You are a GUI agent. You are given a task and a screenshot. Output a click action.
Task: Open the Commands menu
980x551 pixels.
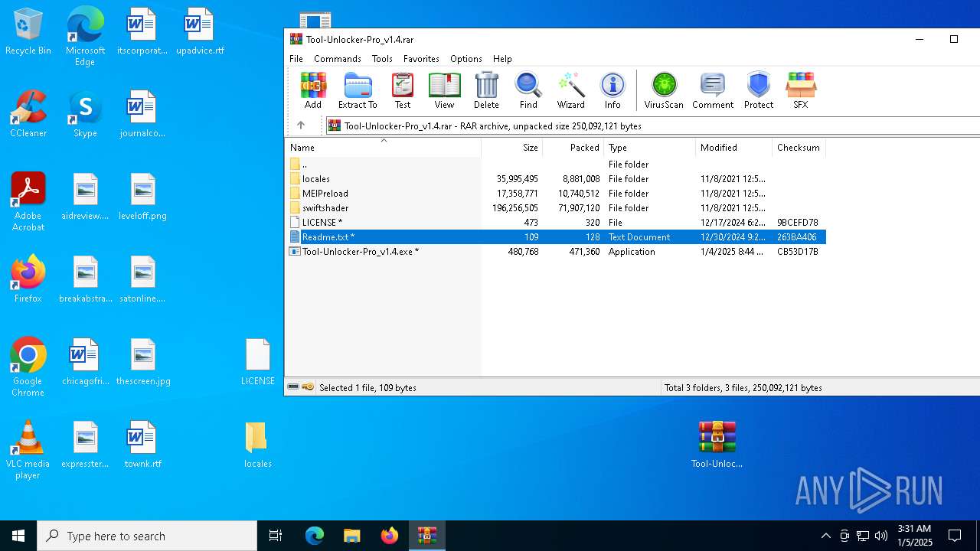point(338,59)
